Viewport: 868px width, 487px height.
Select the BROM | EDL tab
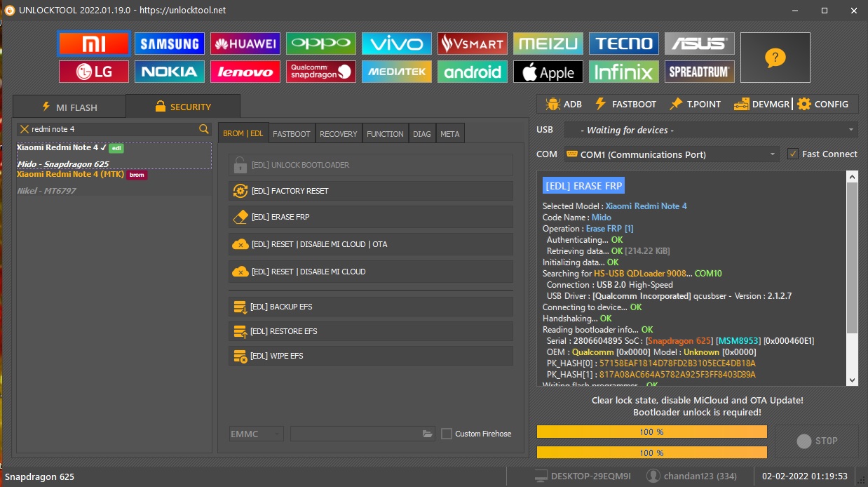pos(243,133)
